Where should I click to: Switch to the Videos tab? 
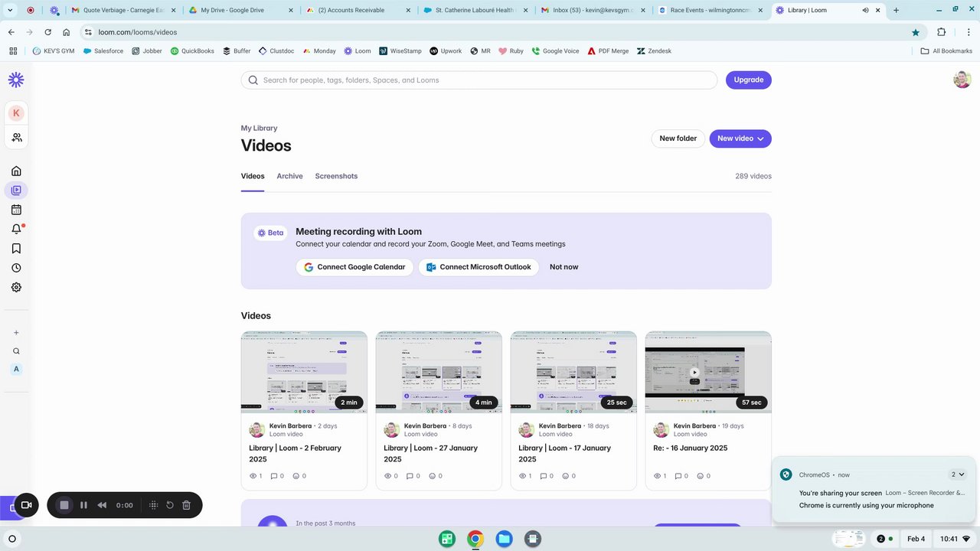[253, 176]
